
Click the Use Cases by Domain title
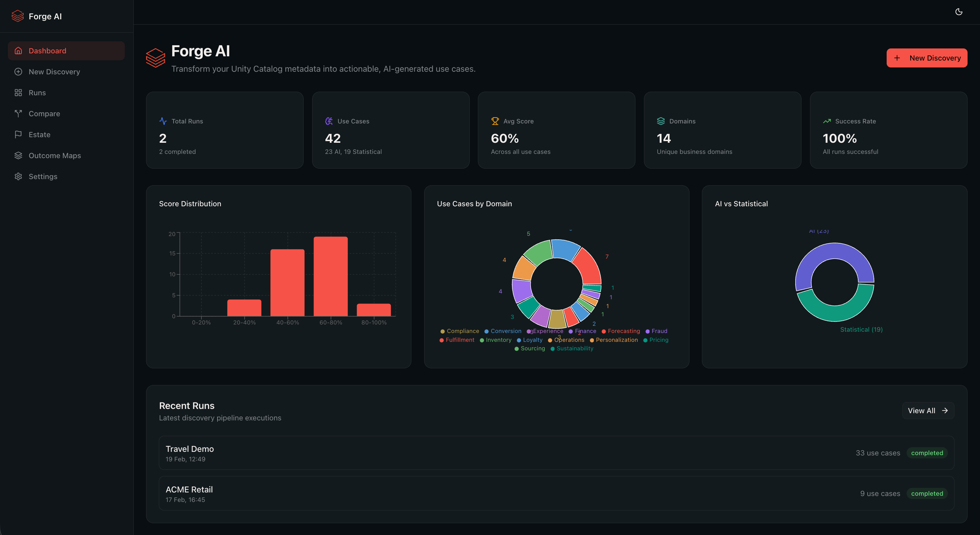(x=474, y=203)
